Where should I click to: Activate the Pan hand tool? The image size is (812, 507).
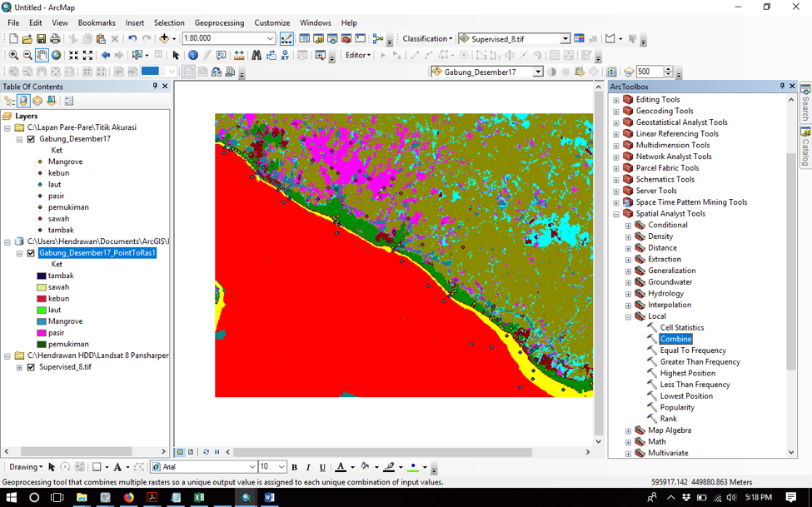(42, 55)
